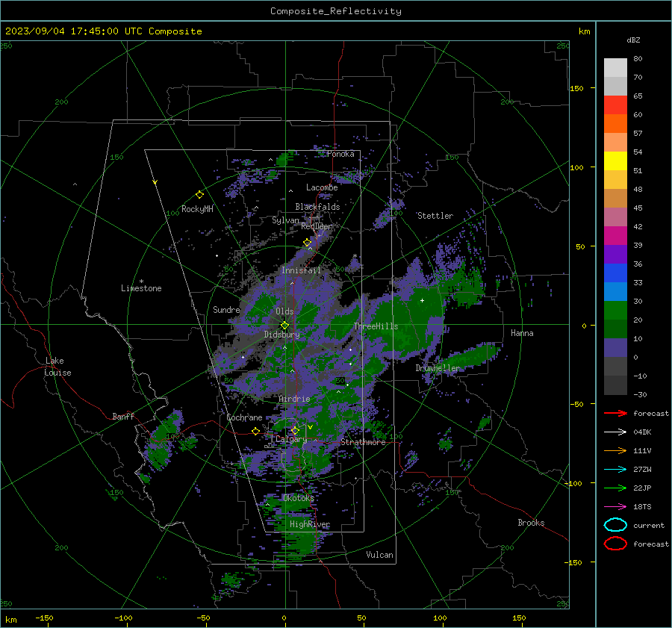The image size is (672, 628).
Task: Click the km unit label at bottom left
Action: (x=10, y=620)
